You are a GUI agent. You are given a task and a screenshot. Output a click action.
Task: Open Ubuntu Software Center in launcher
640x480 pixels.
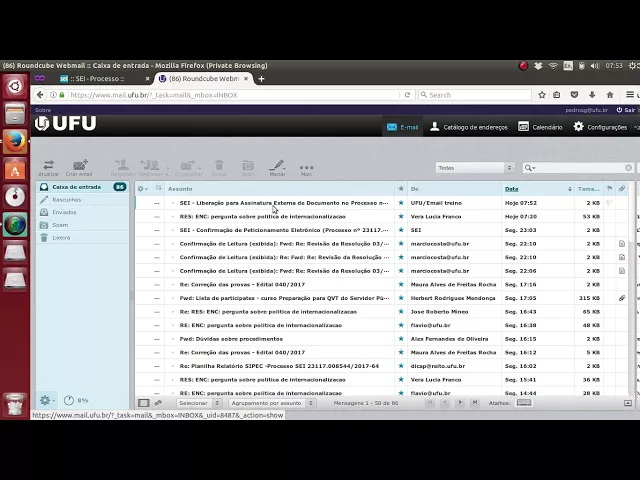pyautogui.click(x=15, y=169)
